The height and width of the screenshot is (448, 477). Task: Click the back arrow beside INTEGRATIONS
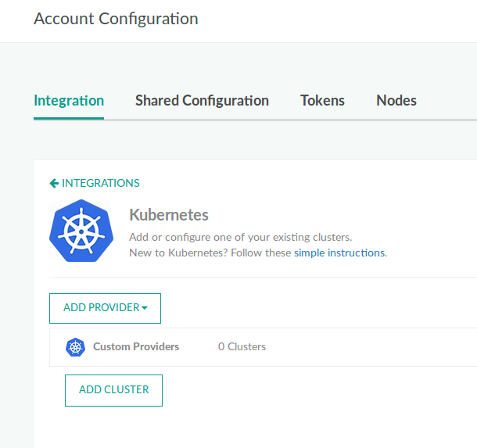point(54,183)
